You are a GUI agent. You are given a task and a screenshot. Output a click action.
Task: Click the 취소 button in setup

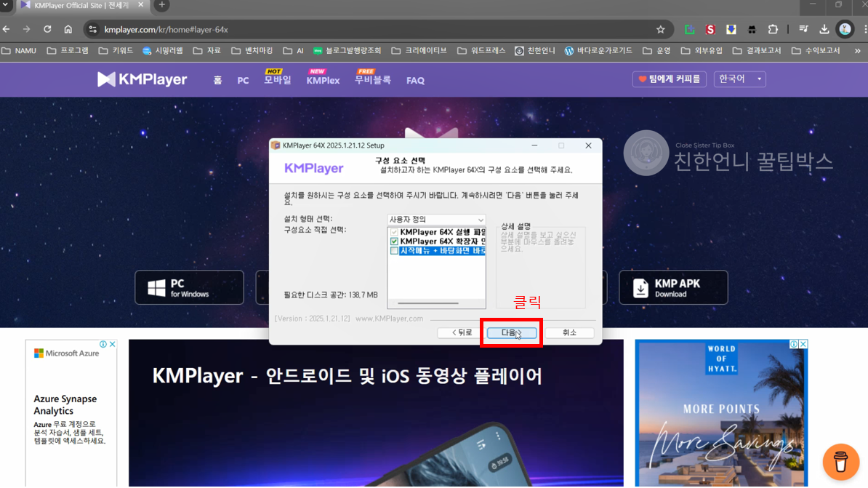coord(570,332)
